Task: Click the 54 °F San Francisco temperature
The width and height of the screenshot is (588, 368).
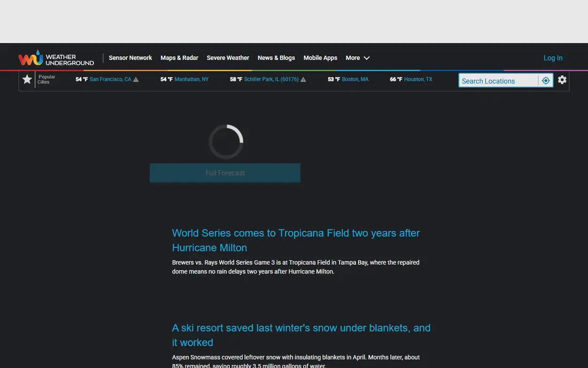Action: click(x=81, y=79)
